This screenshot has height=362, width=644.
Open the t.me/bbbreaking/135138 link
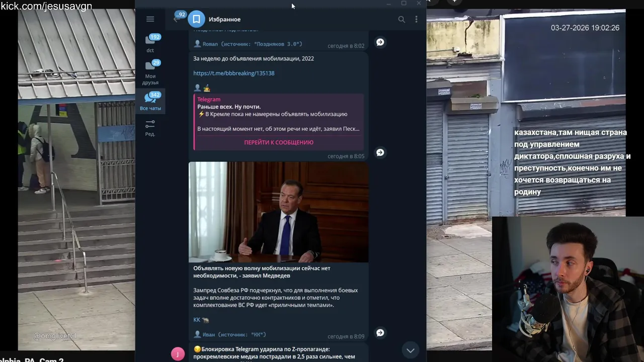point(234,73)
